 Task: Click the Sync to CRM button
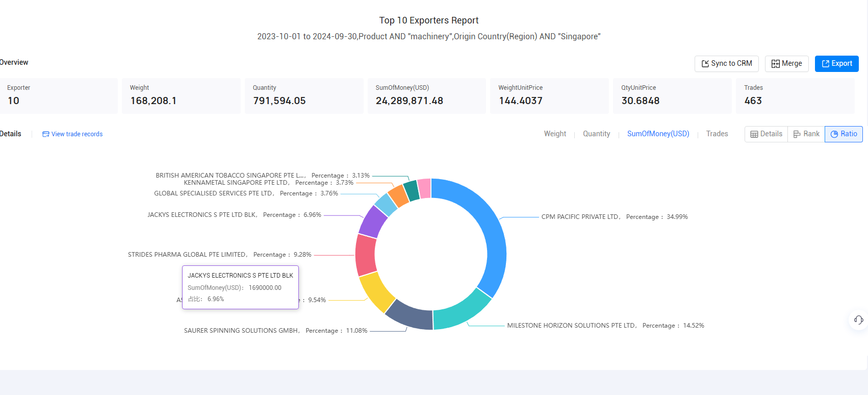(726, 64)
